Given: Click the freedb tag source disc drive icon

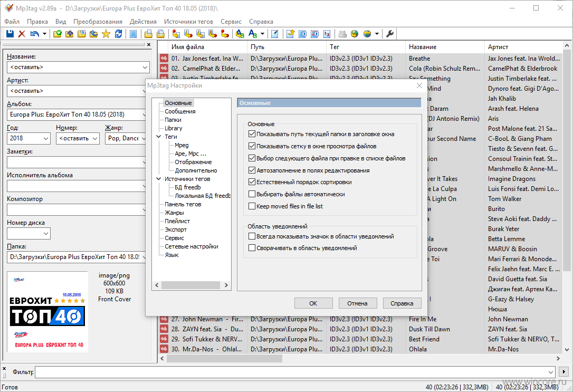Looking at the screenshot, I should [x=342, y=34].
